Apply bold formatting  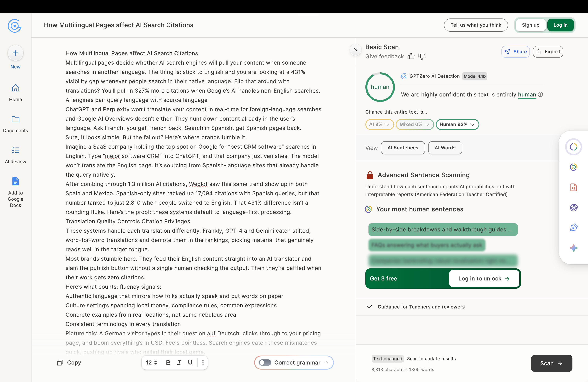[x=168, y=363]
